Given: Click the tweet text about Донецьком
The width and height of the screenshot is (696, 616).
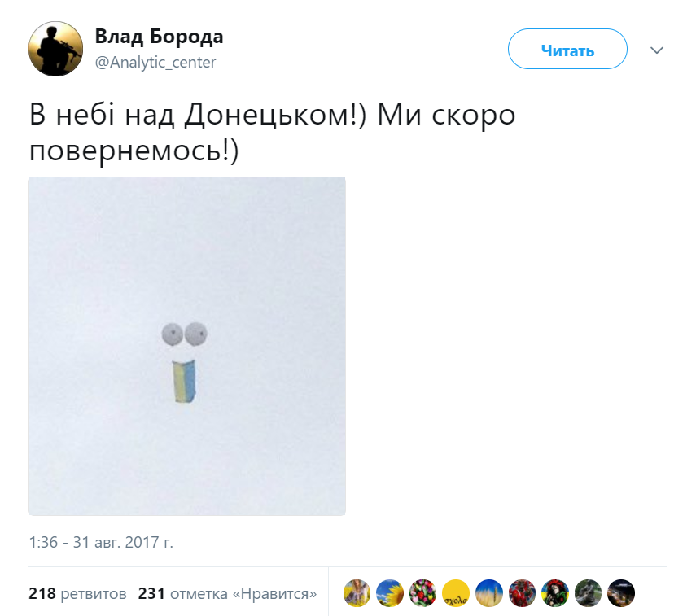Looking at the screenshot, I should (272, 133).
